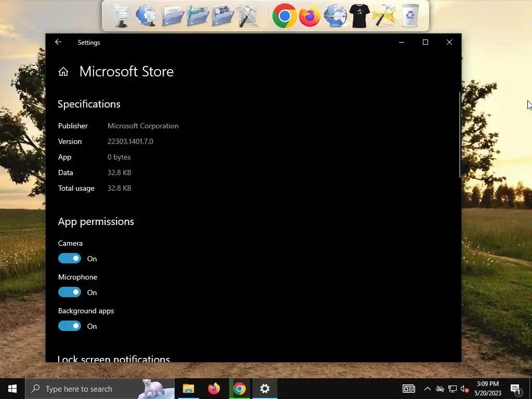The image size is (532, 399).
Task: Click the Settings window vertical scrollbar
Action: click(460, 135)
